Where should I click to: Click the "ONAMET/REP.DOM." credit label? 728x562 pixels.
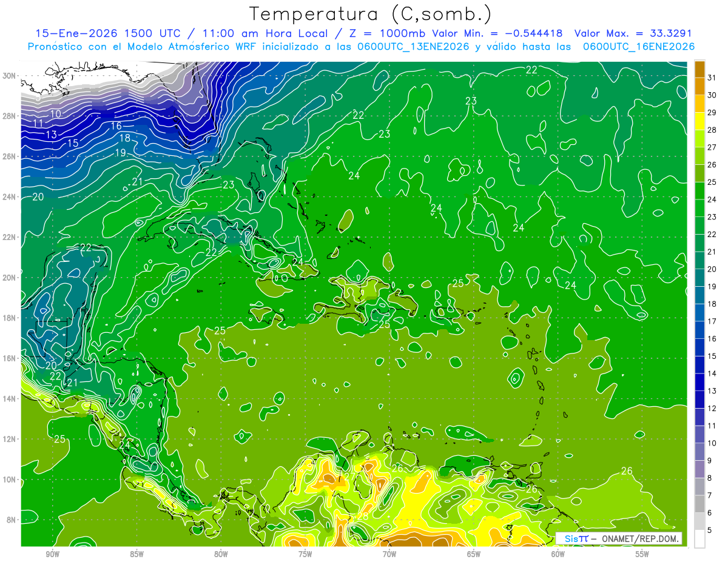coord(639,538)
